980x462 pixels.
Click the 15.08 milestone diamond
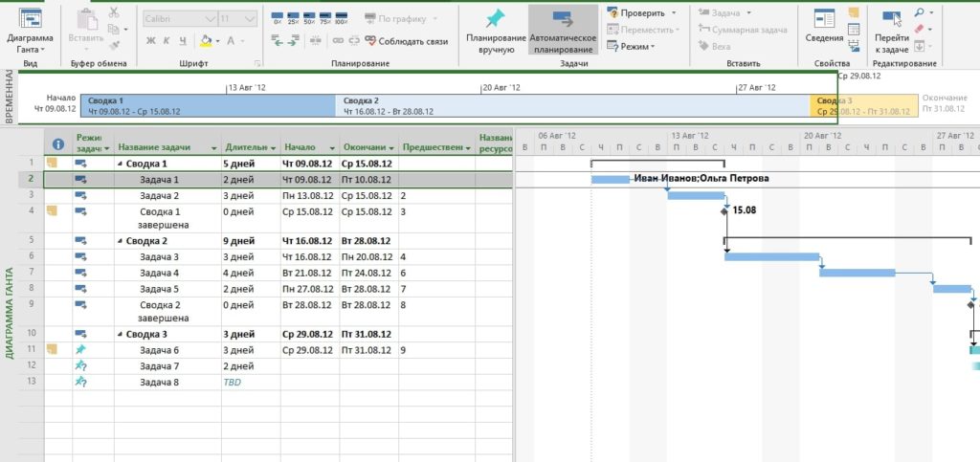(x=724, y=211)
